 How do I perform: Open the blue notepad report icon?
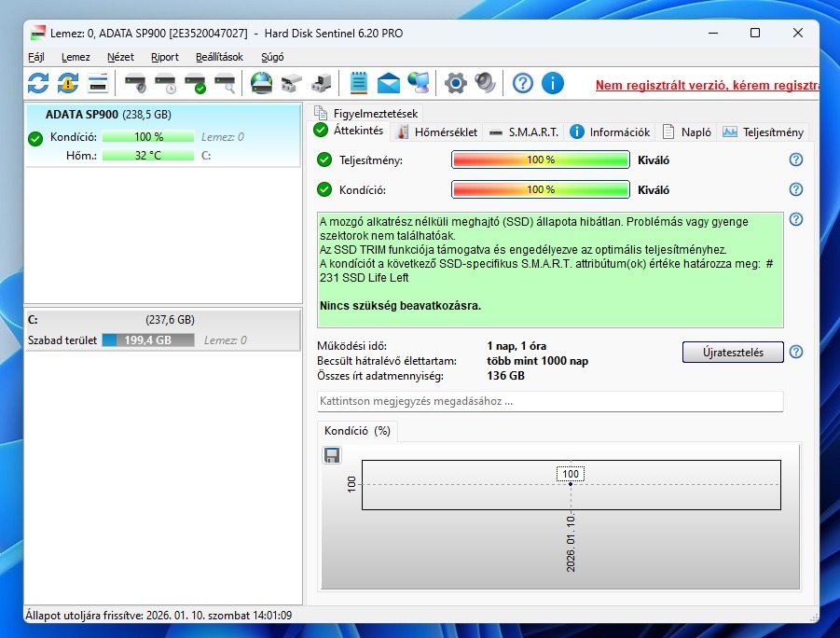(358, 84)
